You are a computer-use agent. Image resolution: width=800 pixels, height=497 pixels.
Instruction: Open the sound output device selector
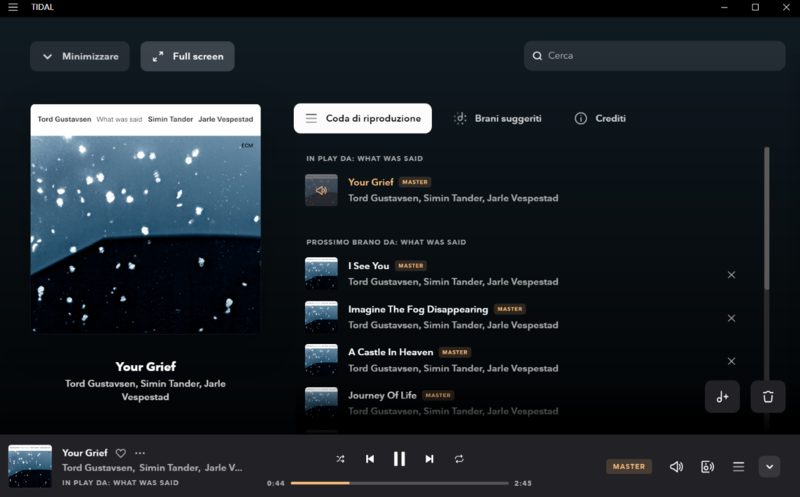(x=708, y=466)
